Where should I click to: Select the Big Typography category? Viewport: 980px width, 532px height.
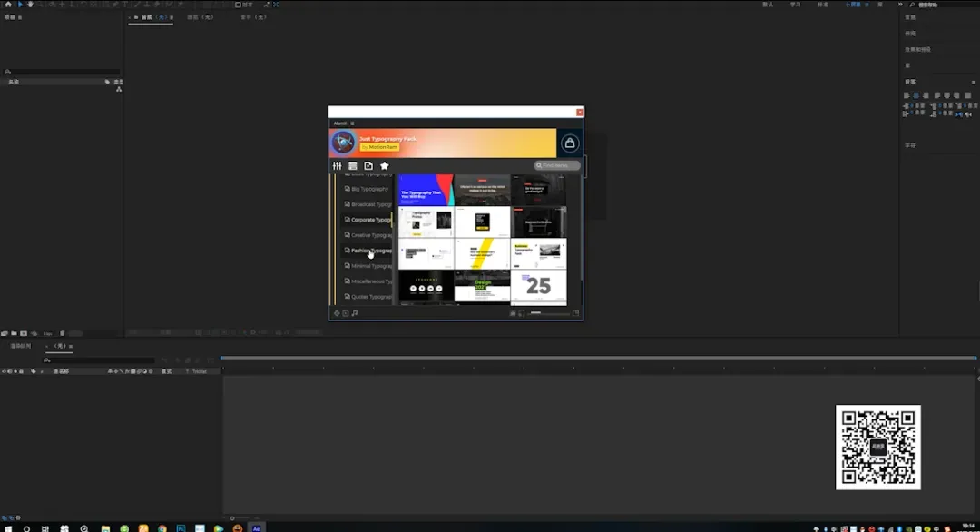click(x=367, y=189)
